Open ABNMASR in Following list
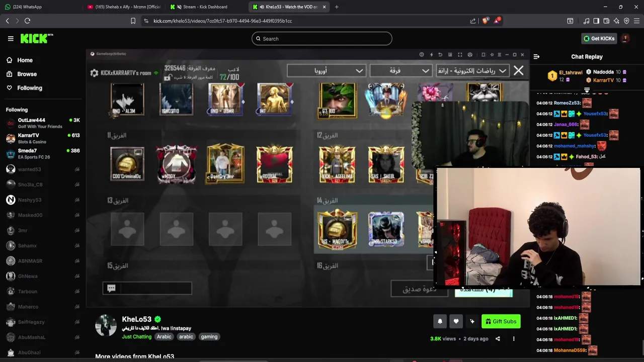This screenshot has height=362, width=644. pos(42,261)
